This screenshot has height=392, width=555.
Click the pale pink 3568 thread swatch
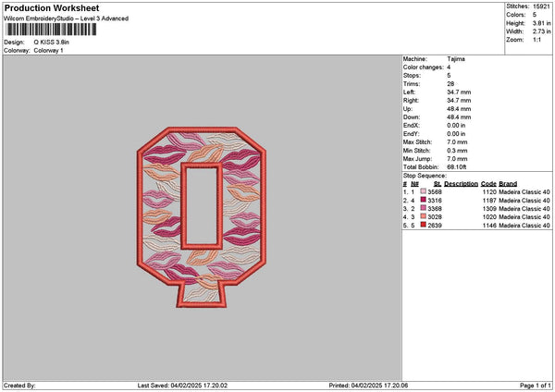point(423,191)
